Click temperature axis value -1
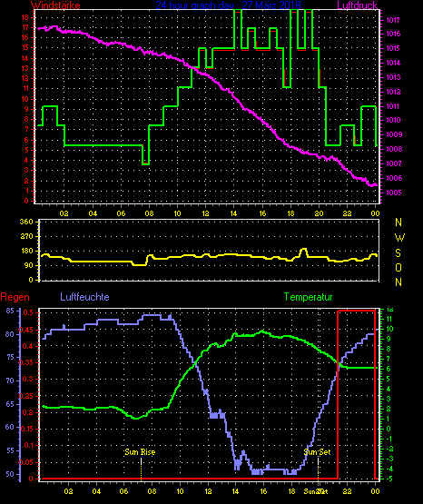The width and height of the screenshot is (423, 504). tap(389, 439)
